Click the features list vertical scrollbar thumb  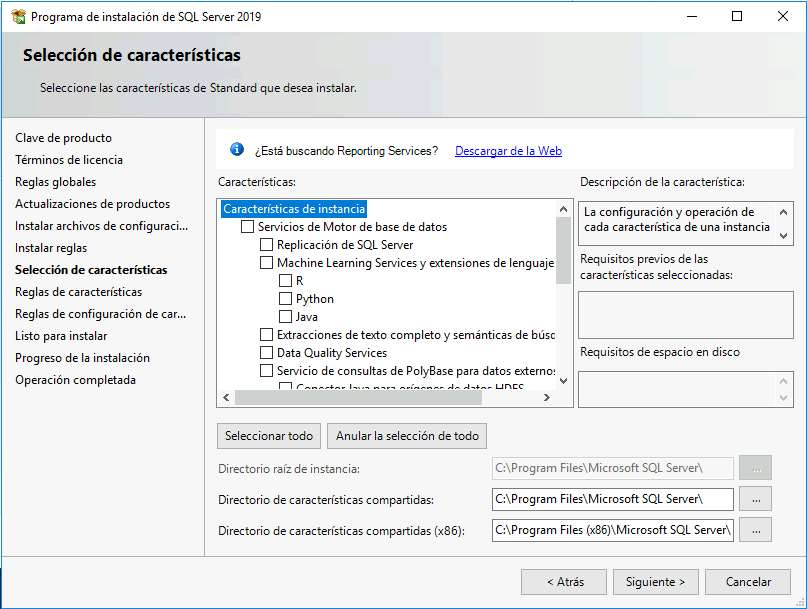click(564, 250)
